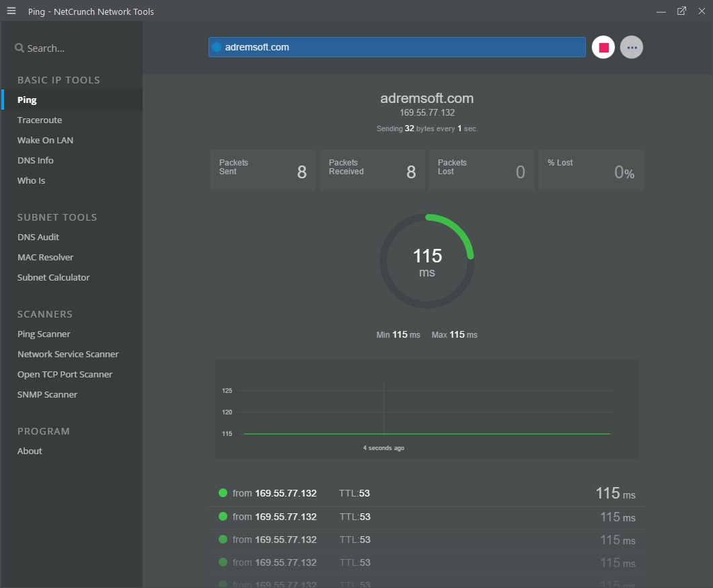Viewport: 713px width, 588px height.
Task: Focus the Search field in sidebar
Action: pos(72,48)
